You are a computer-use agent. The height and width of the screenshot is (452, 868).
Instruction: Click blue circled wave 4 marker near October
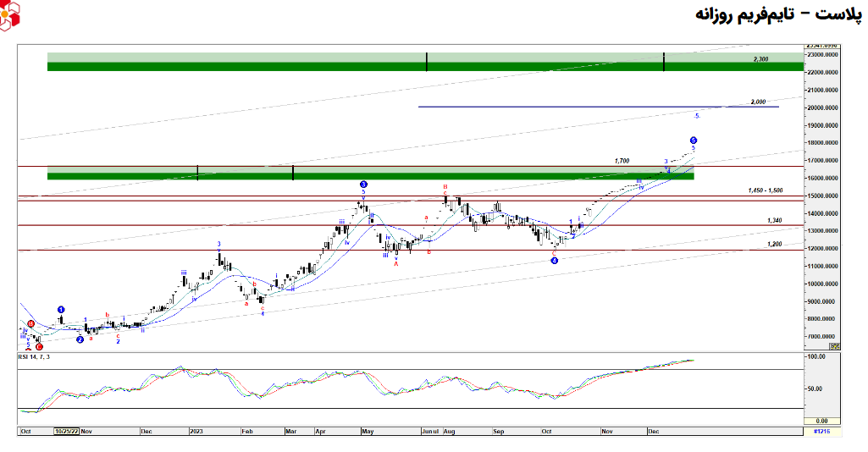point(555,261)
